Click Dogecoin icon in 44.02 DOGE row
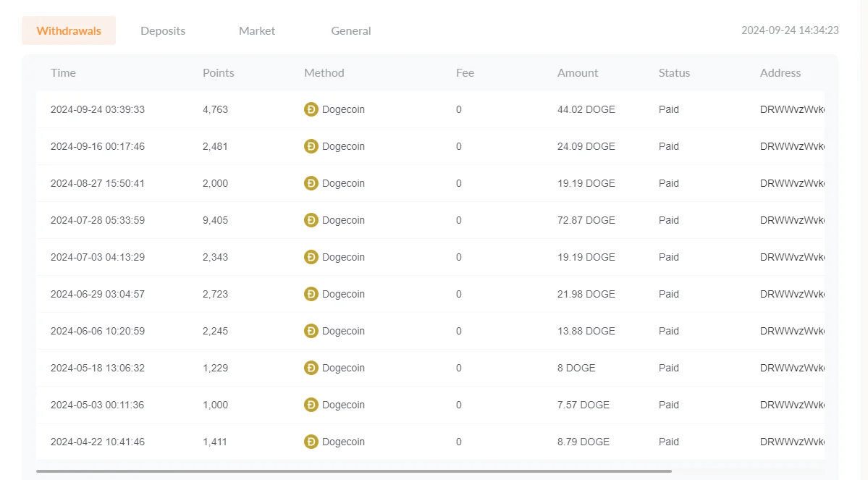 (x=311, y=109)
